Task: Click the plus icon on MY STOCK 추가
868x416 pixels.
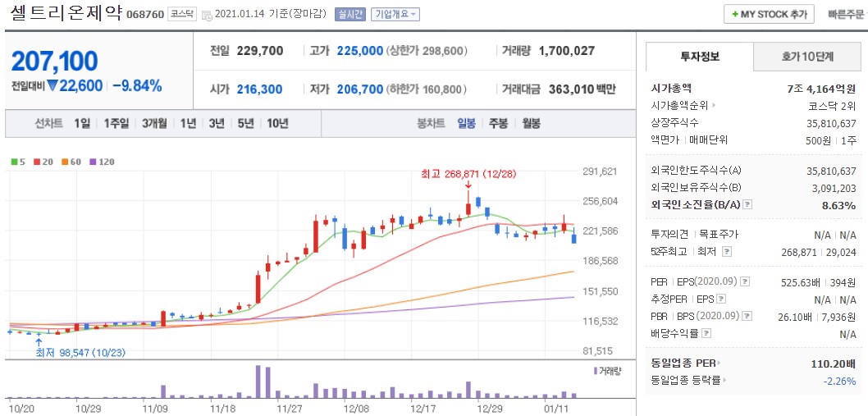Action: 735,15
